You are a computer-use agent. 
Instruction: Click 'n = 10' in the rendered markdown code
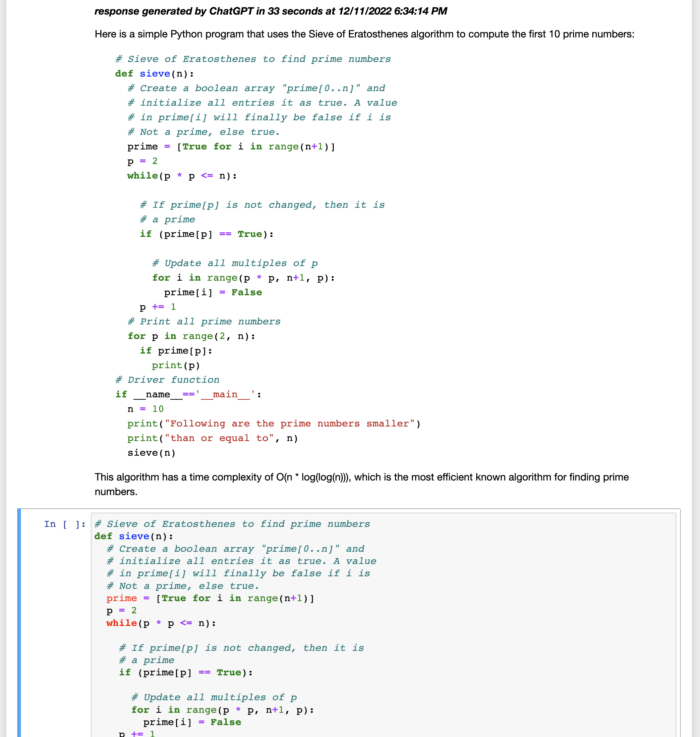point(145,409)
